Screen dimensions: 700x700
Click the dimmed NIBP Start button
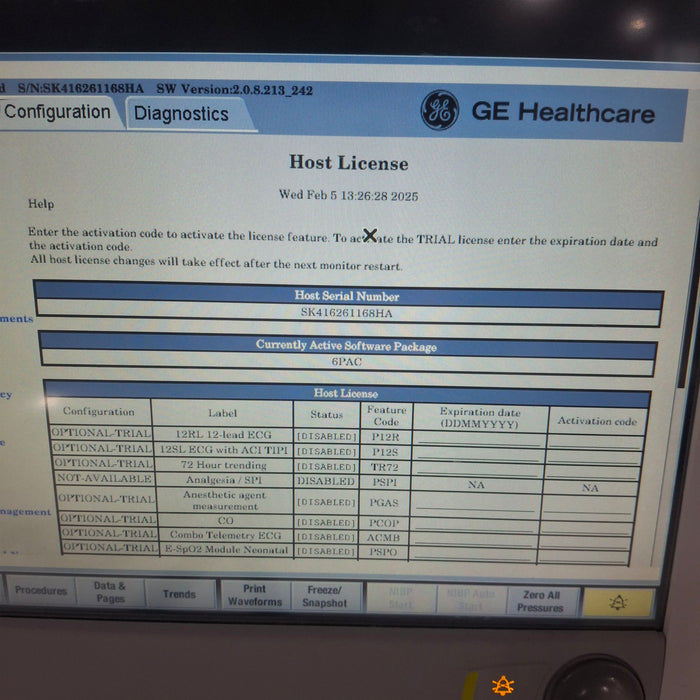click(400, 598)
